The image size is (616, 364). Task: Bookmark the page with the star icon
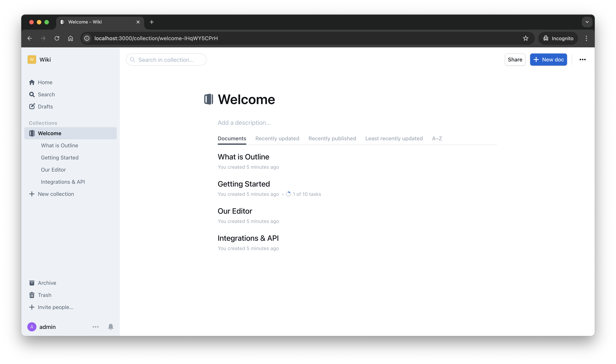[526, 38]
